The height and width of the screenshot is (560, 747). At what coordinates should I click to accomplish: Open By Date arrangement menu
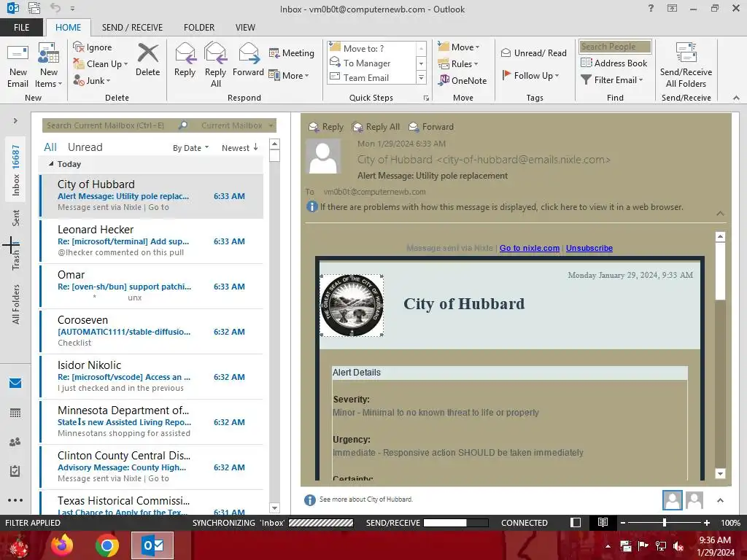point(190,148)
